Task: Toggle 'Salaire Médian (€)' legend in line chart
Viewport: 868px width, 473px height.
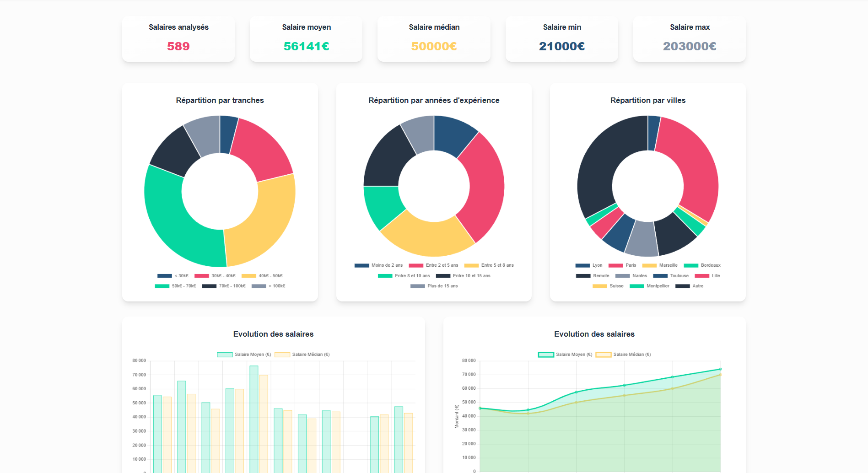Action: click(x=623, y=355)
